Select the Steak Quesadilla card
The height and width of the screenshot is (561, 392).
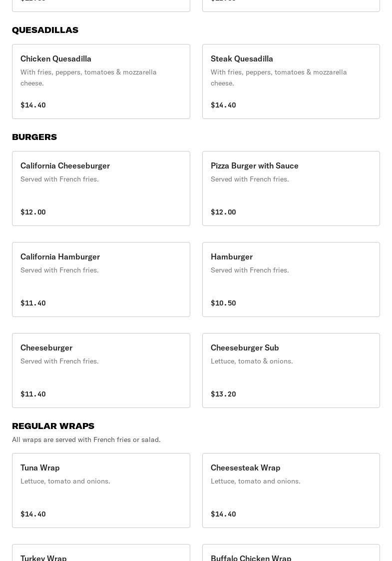tap(291, 81)
